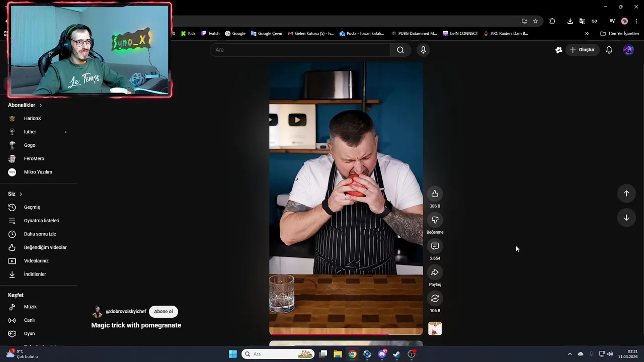The image size is (644, 362).
Task: Open YouTube account avatar menu
Action: (628, 50)
